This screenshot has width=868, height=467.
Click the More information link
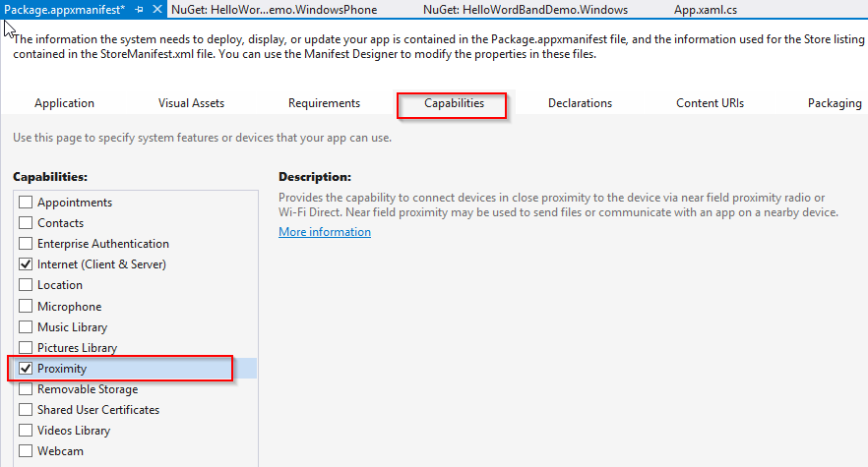[x=325, y=232]
